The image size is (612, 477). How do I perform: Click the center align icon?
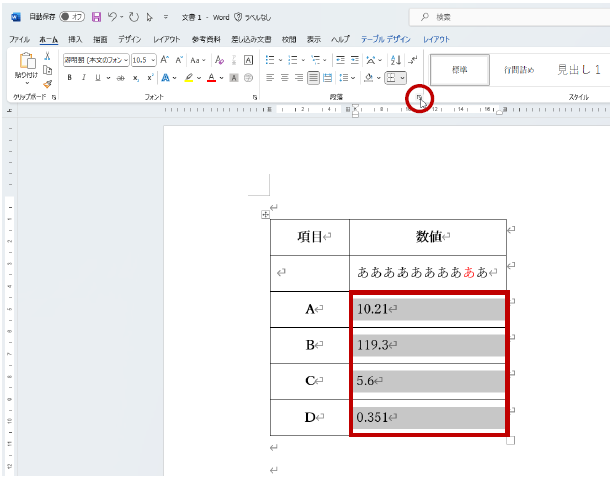tap(285, 77)
